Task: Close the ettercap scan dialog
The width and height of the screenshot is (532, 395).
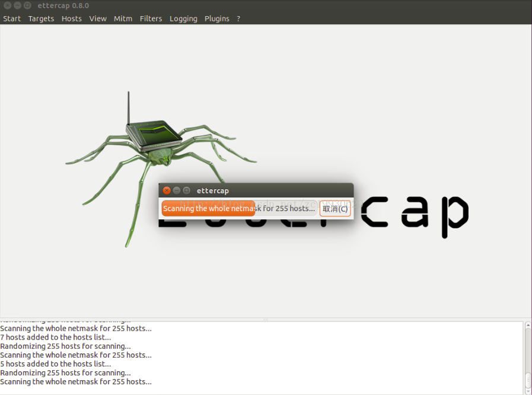Action: tap(167, 190)
